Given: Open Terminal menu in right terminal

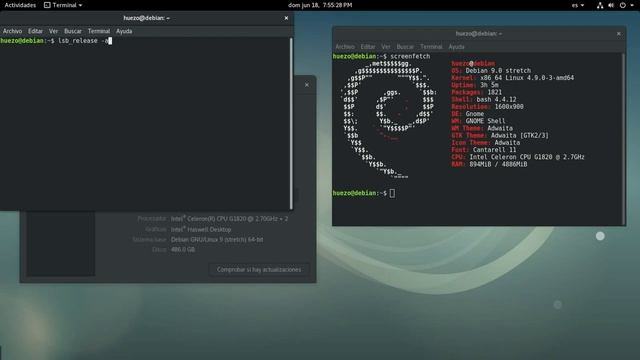Looking at the screenshot, I should 431,47.
